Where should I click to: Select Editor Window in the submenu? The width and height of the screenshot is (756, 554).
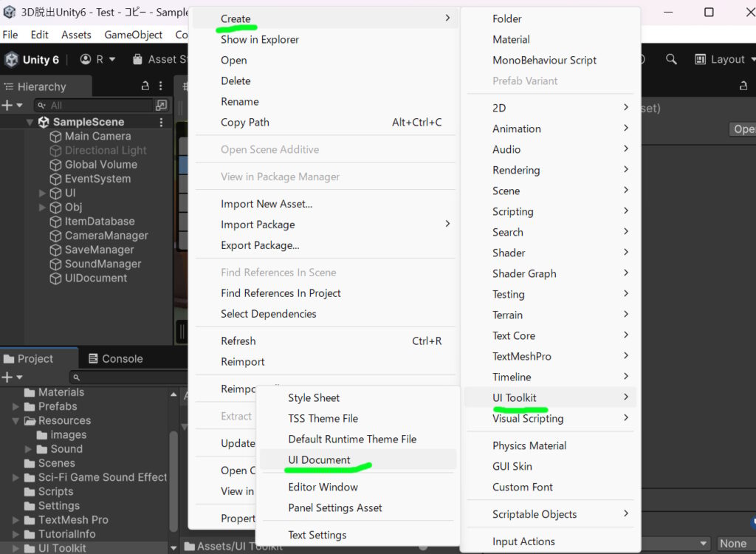pyautogui.click(x=358, y=487)
